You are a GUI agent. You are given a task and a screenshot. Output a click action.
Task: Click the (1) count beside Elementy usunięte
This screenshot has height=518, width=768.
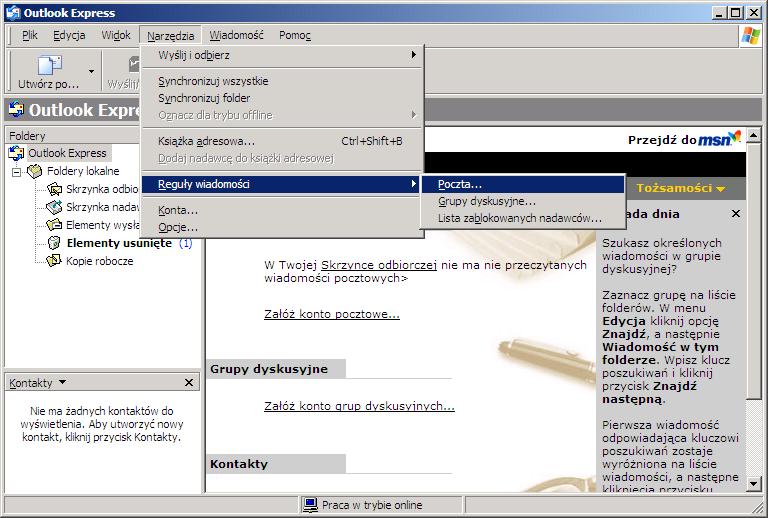click(x=186, y=243)
